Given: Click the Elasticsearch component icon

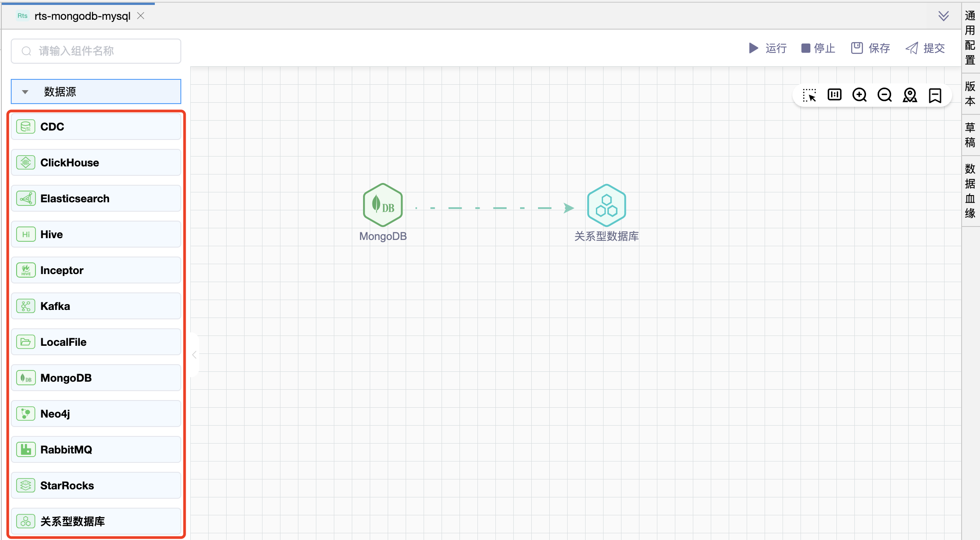Looking at the screenshot, I should pos(26,199).
